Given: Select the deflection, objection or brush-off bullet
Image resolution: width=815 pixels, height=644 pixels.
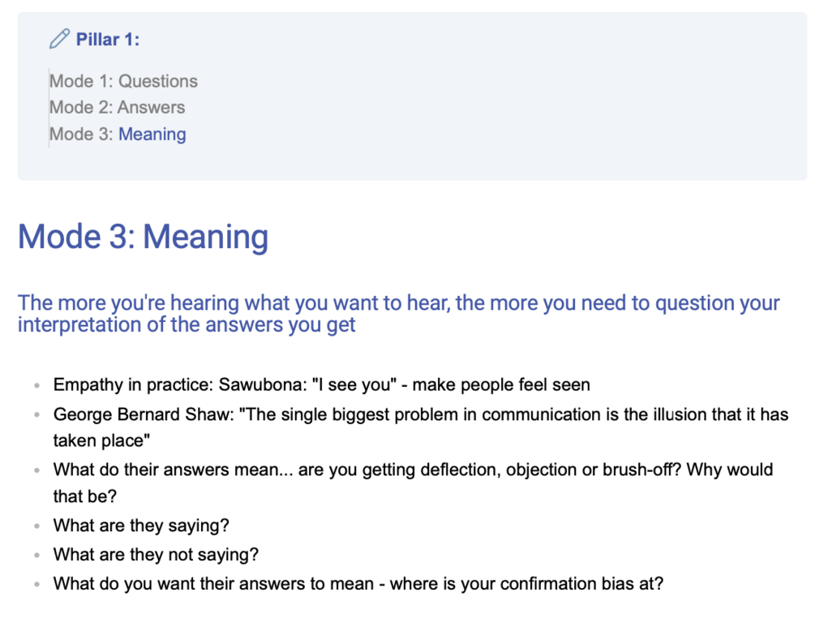Looking at the screenshot, I should (x=414, y=483).
